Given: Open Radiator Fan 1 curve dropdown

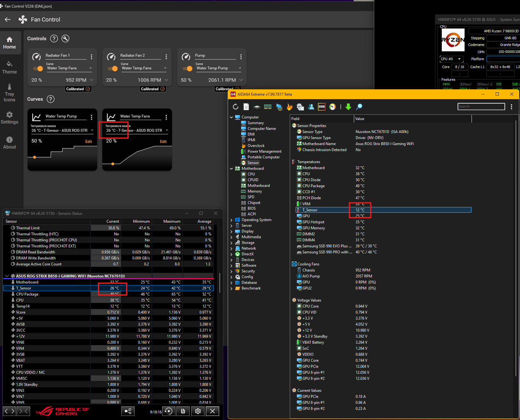Looking at the screenshot, I should tap(69, 68).
